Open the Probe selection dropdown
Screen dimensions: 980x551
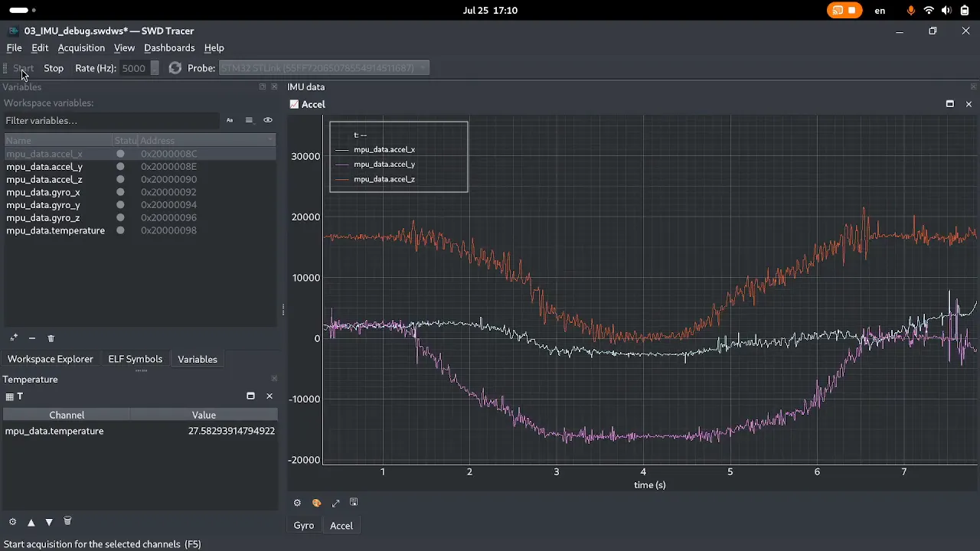[325, 68]
